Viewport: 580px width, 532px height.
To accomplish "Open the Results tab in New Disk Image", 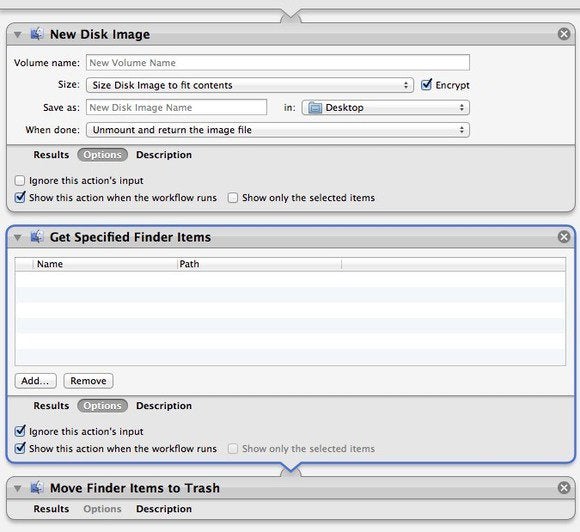I will (x=51, y=155).
